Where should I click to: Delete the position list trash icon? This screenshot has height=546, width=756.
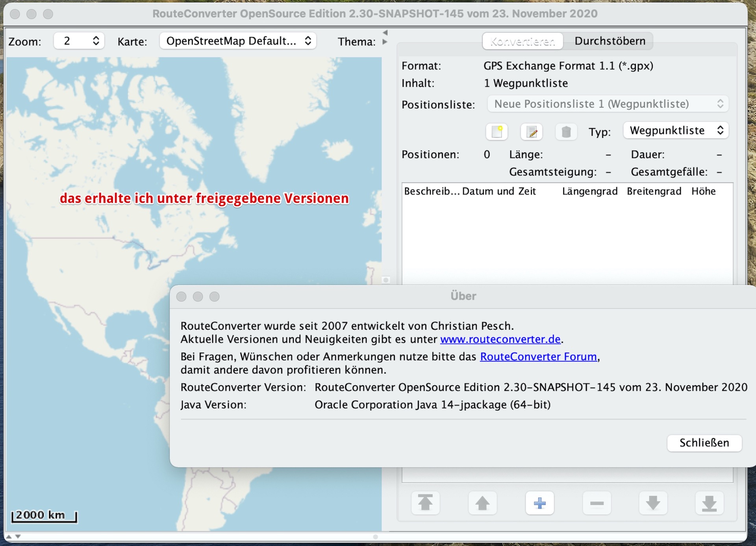click(x=566, y=132)
